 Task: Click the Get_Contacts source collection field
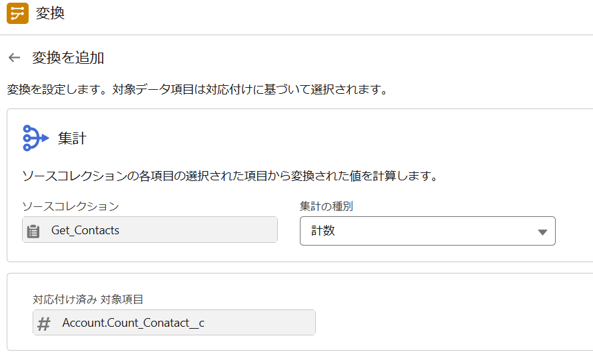(150, 230)
